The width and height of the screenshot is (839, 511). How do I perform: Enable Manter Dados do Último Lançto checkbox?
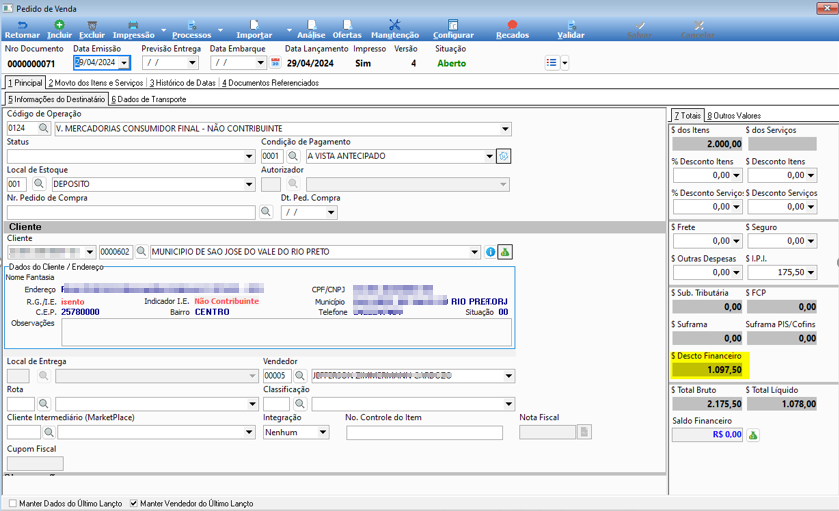click(13, 503)
